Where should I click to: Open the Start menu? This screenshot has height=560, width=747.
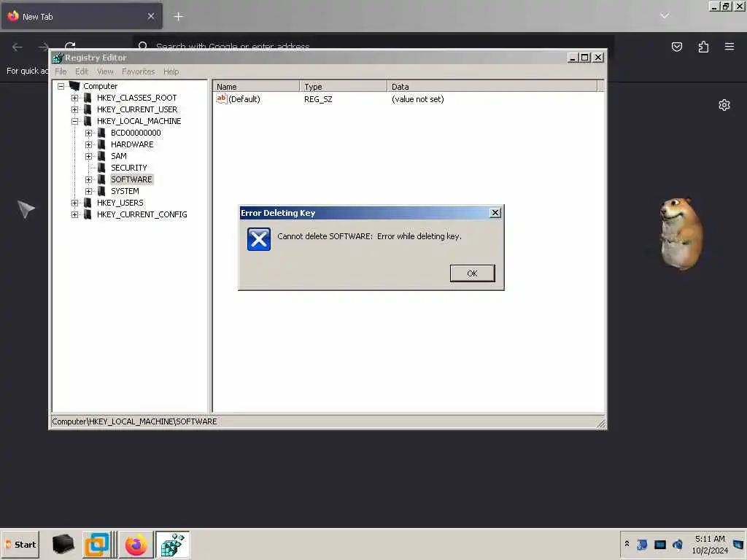20,544
